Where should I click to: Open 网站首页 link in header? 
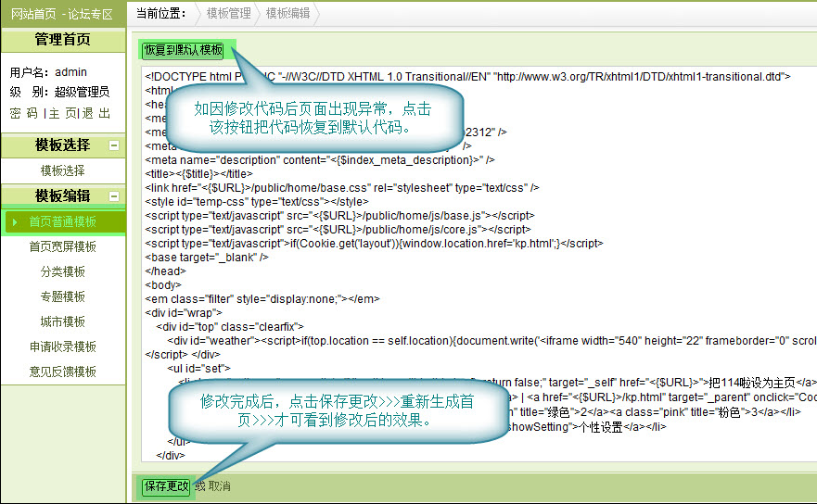pos(33,14)
